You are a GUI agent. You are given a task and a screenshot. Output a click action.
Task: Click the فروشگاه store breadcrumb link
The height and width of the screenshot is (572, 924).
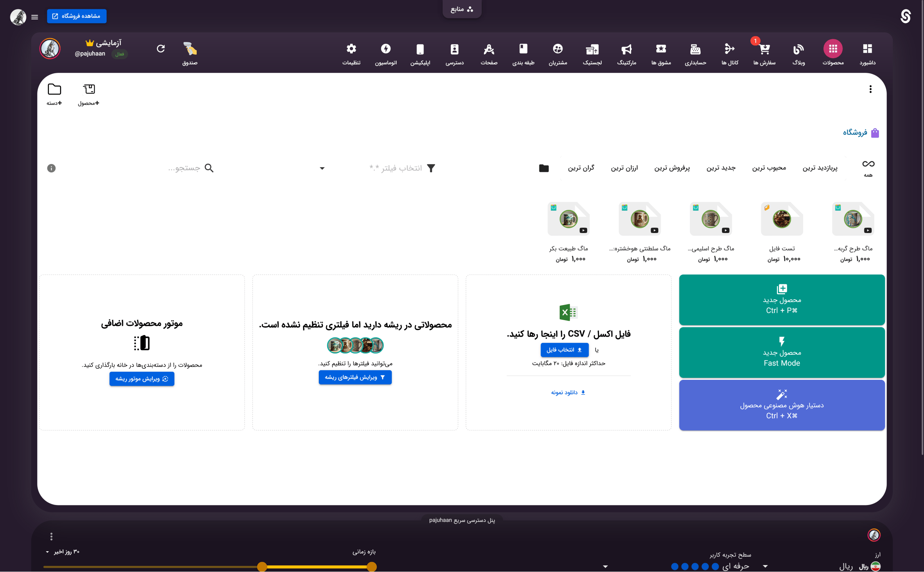855,133
